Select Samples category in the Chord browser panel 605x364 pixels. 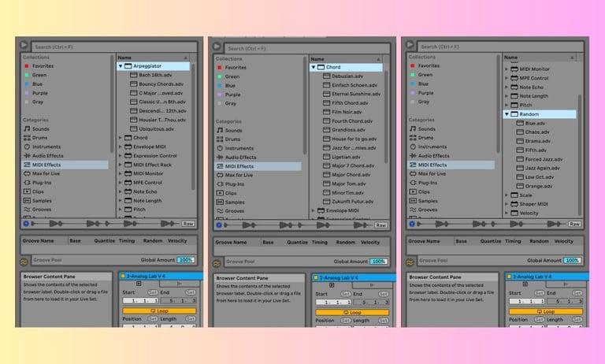coord(231,202)
